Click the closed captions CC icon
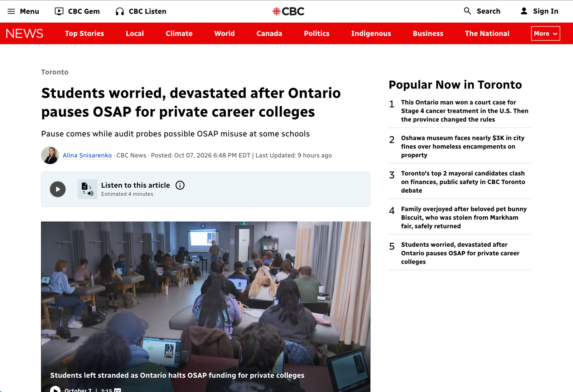 117,390
